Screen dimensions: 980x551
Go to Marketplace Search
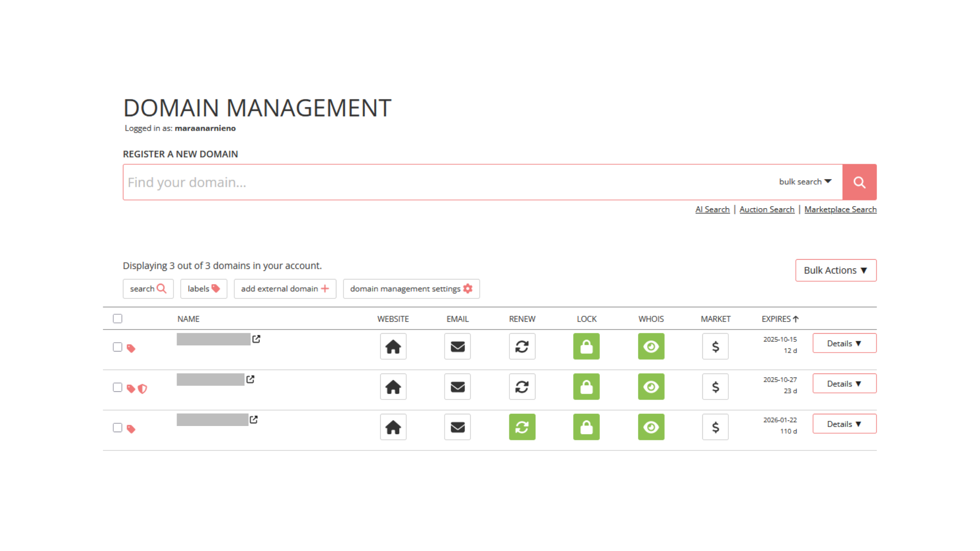(x=841, y=209)
